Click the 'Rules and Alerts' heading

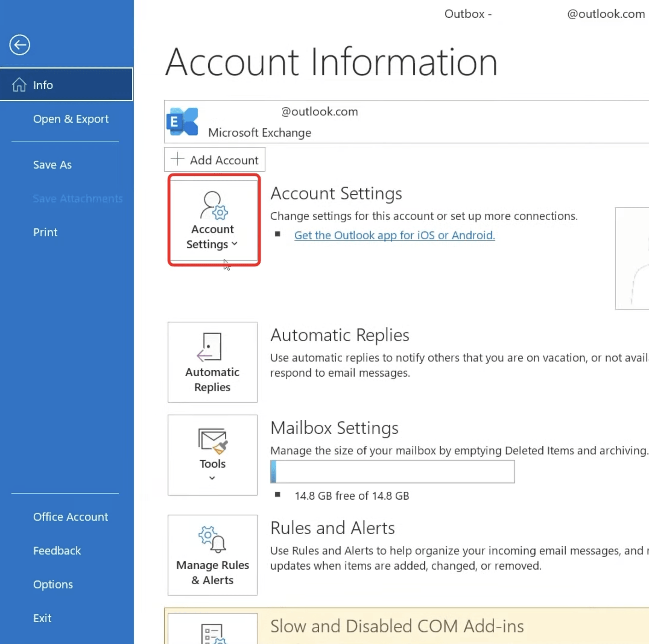click(333, 528)
